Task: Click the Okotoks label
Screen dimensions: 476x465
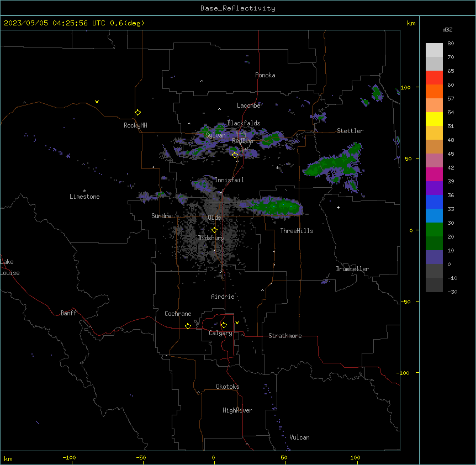Action: click(x=228, y=387)
